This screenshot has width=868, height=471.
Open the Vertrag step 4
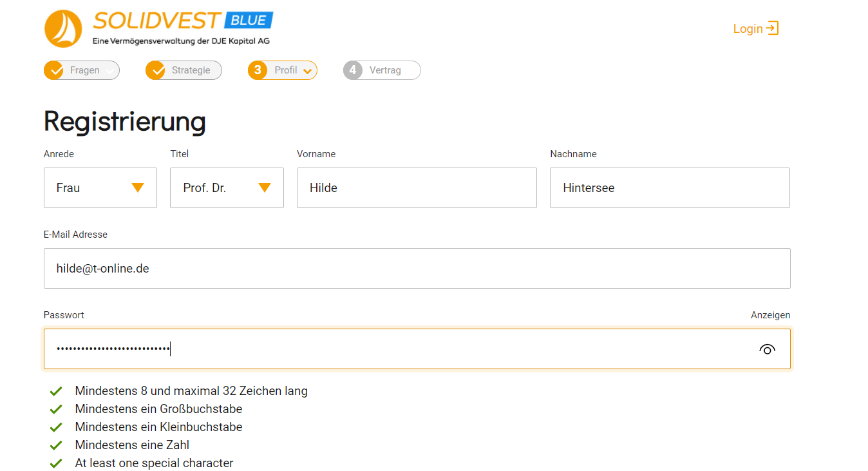click(x=382, y=70)
